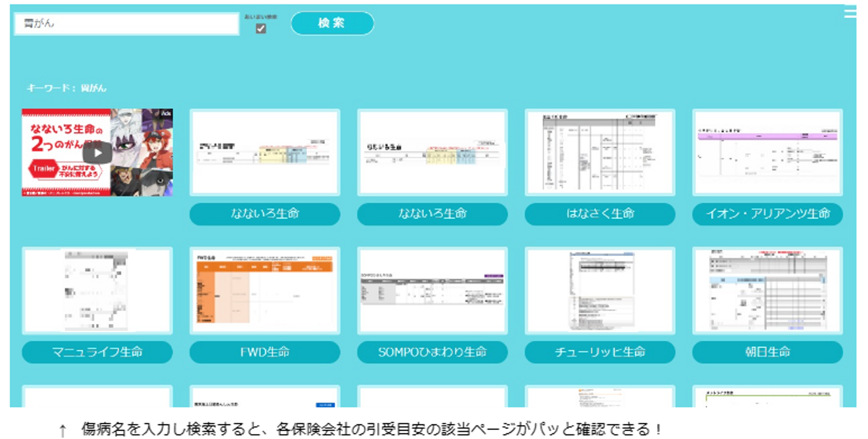Open the 朝日生命 document thumbnail

pos(767,291)
